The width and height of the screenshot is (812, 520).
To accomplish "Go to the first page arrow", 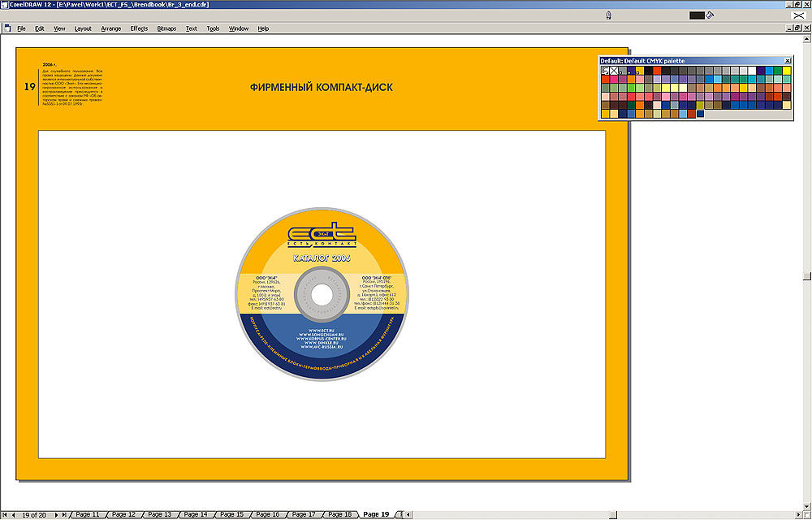I will pos(5,515).
